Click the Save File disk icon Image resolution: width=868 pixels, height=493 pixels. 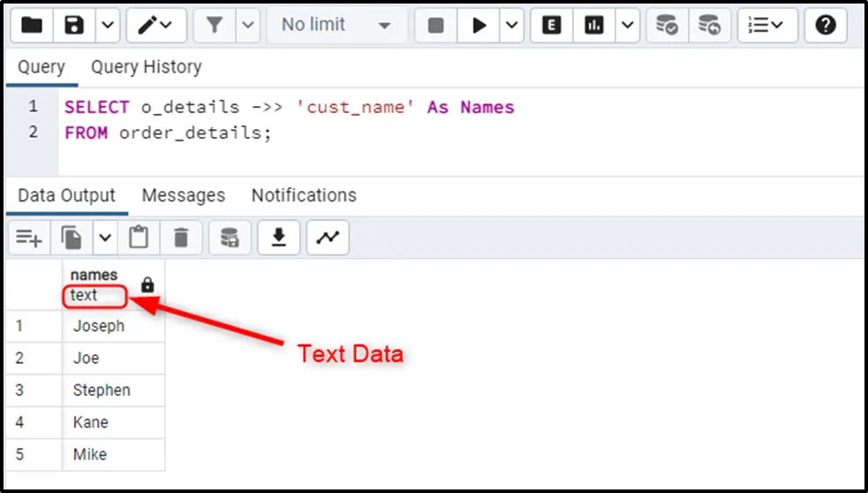pyautogui.click(x=73, y=26)
